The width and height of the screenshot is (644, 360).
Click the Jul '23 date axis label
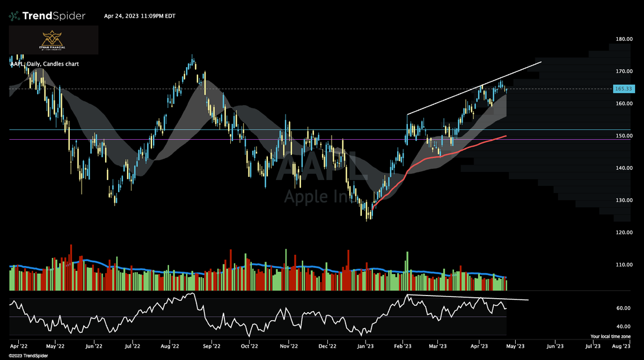(593, 347)
